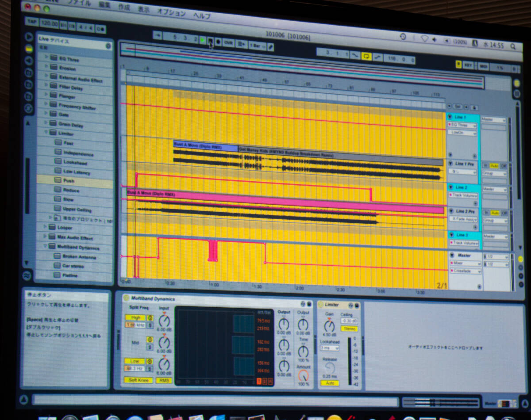Expand the EQ Three folder
The image size is (531, 420).
point(46,57)
